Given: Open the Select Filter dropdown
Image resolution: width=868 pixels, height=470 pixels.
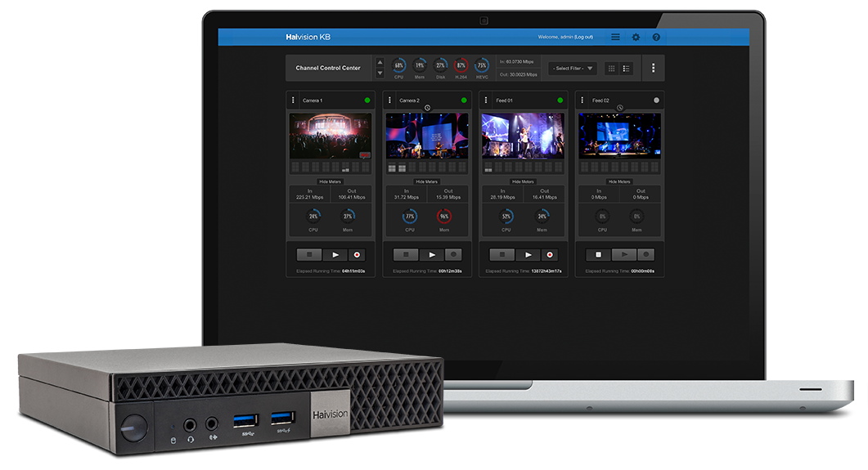Looking at the screenshot, I should point(573,69).
